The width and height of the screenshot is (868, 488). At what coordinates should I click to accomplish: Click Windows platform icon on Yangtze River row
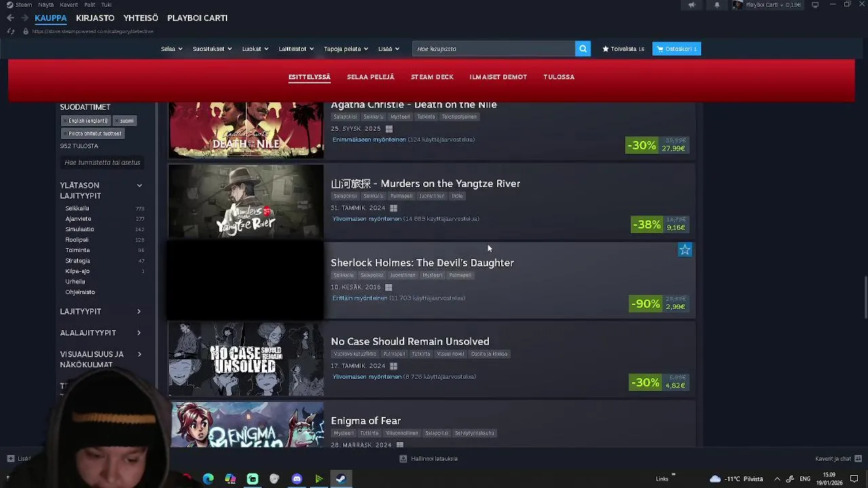tap(393, 208)
